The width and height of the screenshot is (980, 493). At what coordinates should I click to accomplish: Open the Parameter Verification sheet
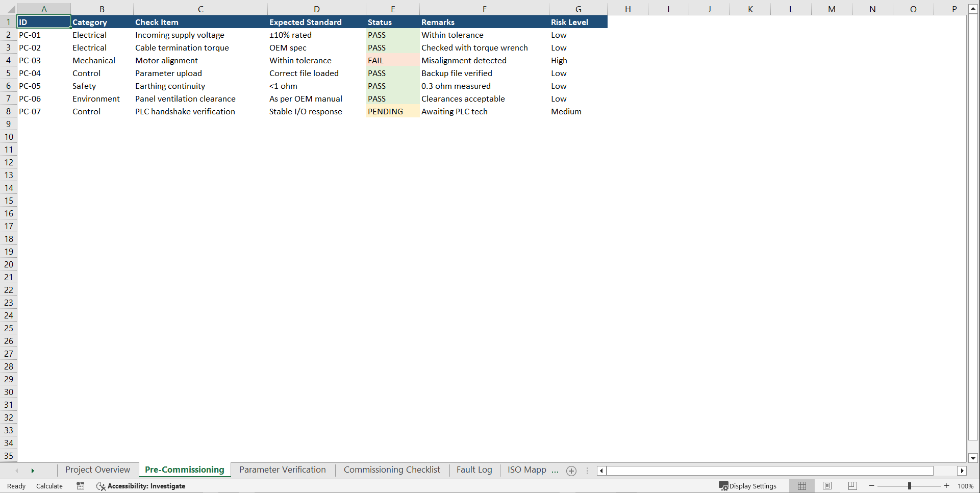pos(283,470)
